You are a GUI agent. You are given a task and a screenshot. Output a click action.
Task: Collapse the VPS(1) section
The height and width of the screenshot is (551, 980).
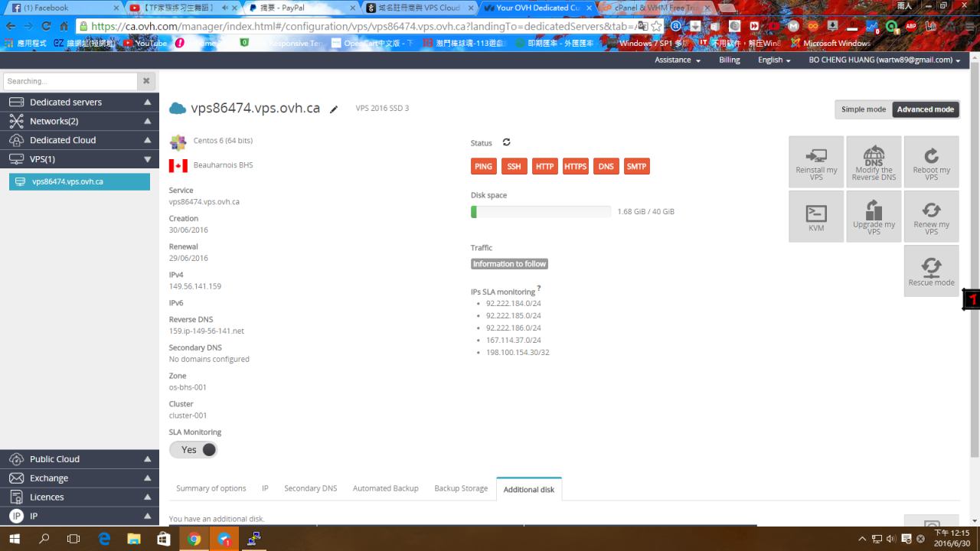80,159
